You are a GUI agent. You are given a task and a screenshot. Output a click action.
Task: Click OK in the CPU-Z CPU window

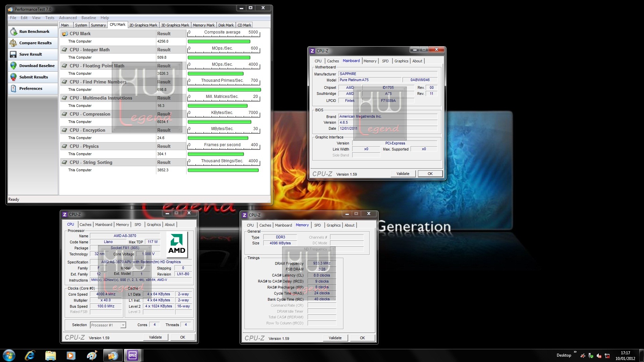pyautogui.click(x=182, y=337)
